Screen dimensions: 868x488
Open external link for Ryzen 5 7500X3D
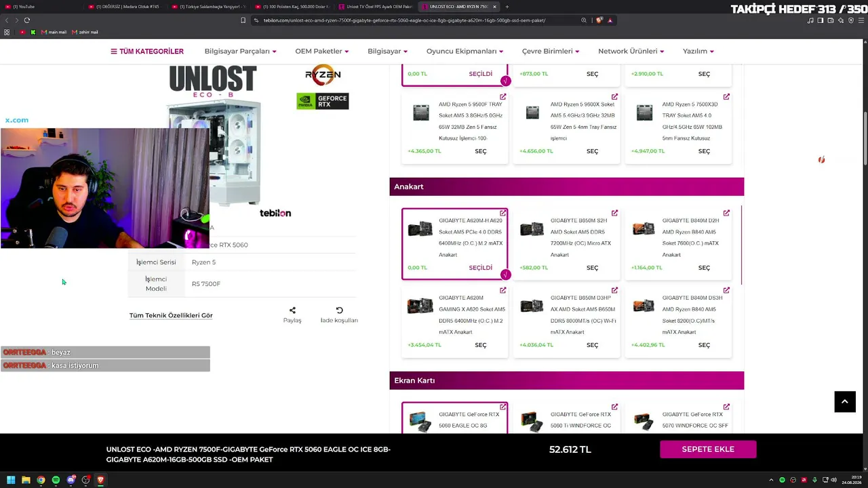click(x=726, y=97)
